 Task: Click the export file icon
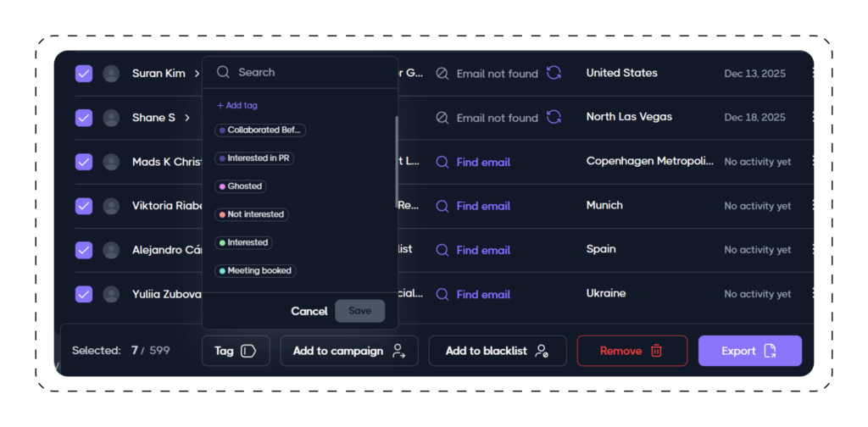[770, 351]
